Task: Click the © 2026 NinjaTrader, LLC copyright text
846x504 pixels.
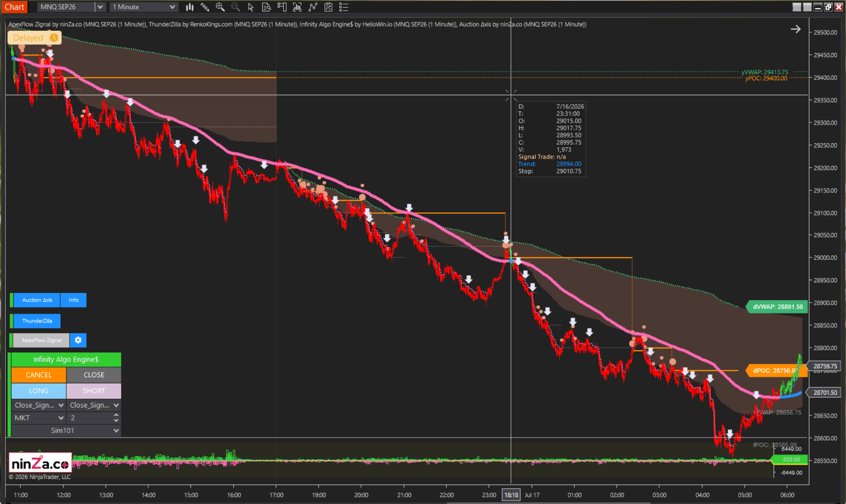Action: [x=40, y=477]
